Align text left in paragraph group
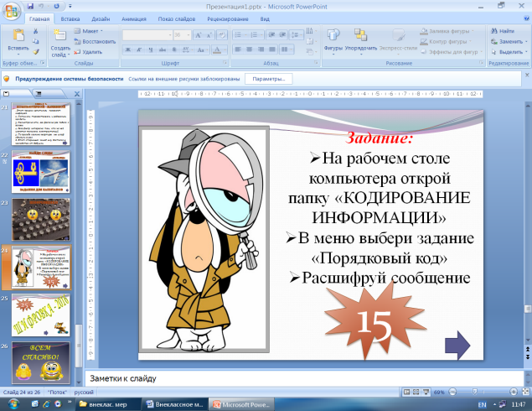 click(x=238, y=49)
